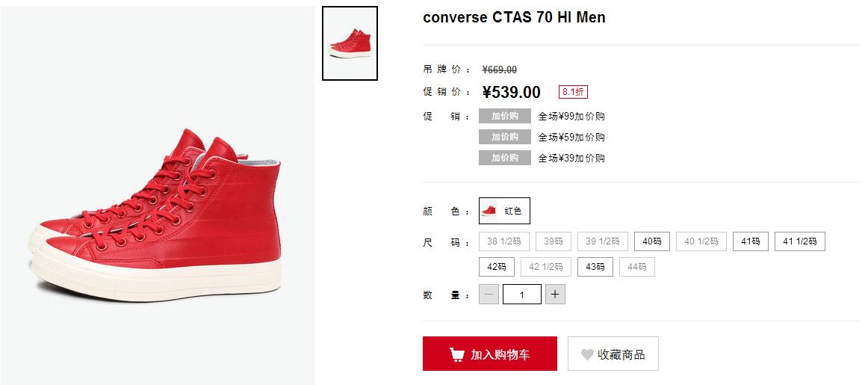Select size 43码
The height and width of the screenshot is (385, 868).
[x=595, y=267]
